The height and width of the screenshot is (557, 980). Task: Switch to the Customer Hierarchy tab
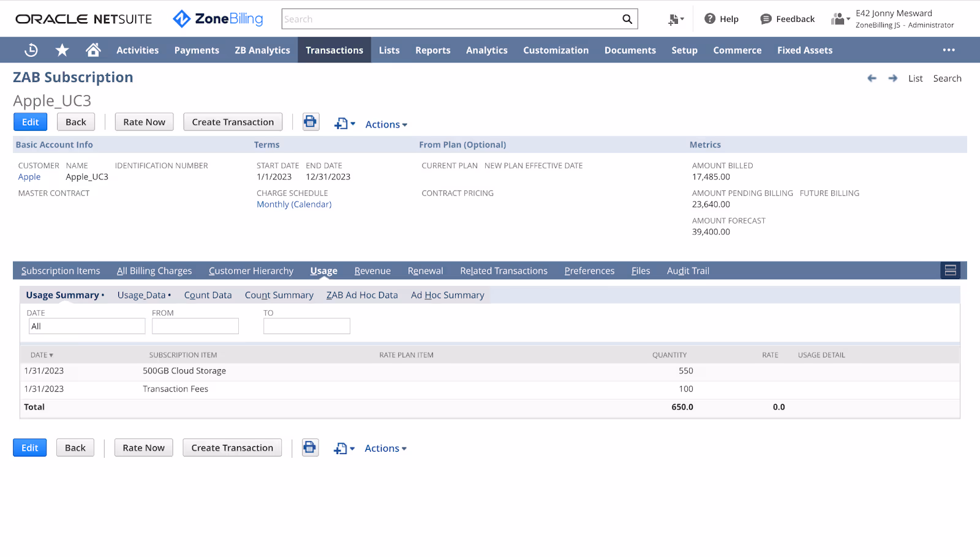[x=251, y=271]
